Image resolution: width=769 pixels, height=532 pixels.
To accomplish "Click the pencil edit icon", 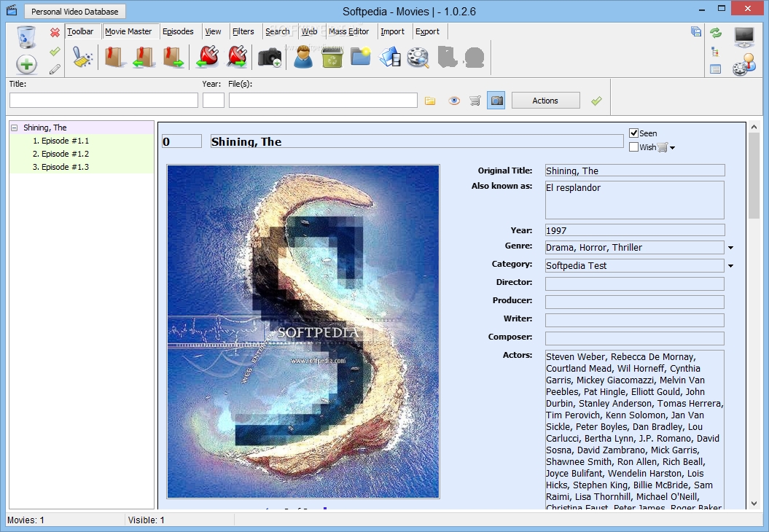I will point(55,69).
